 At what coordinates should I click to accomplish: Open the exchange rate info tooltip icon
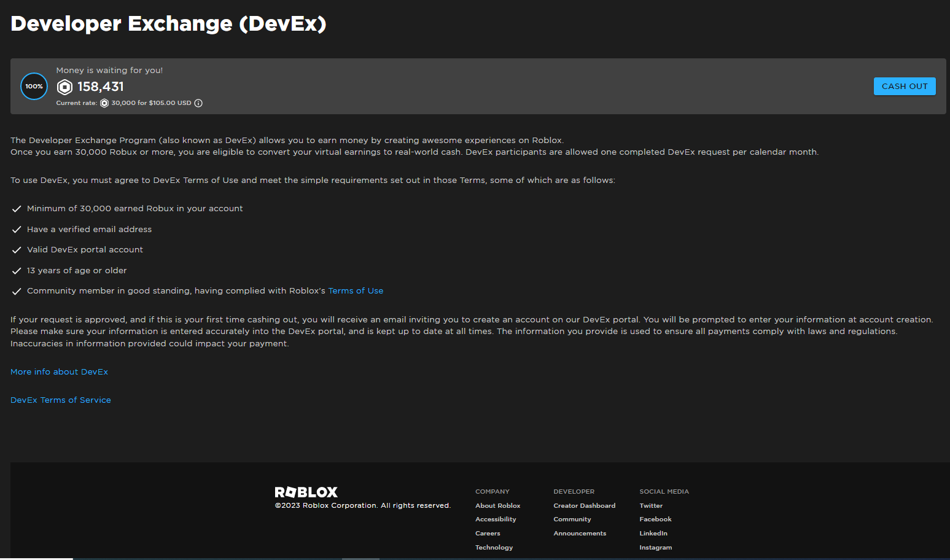(x=198, y=103)
